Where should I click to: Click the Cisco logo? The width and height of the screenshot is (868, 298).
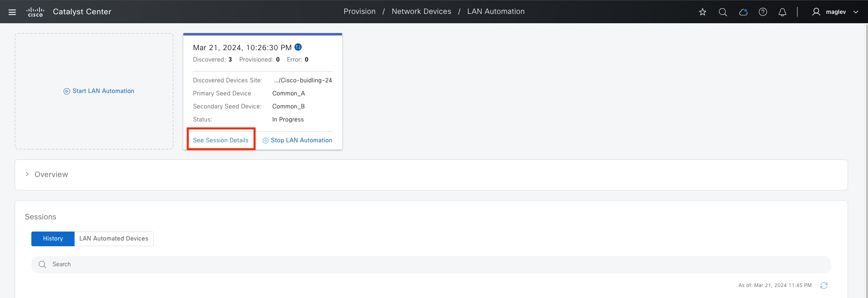pos(35,12)
